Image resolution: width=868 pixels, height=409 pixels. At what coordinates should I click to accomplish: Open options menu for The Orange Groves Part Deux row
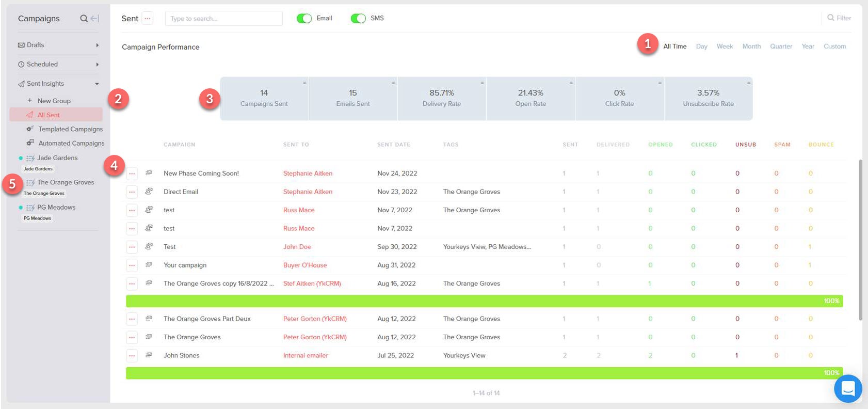[x=132, y=319]
